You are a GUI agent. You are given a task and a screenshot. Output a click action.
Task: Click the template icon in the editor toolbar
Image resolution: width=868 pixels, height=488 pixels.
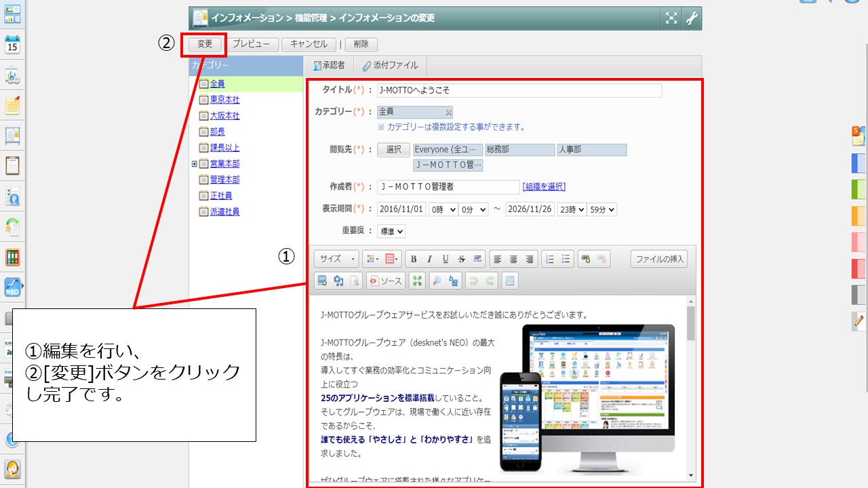pyautogui.click(x=510, y=281)
